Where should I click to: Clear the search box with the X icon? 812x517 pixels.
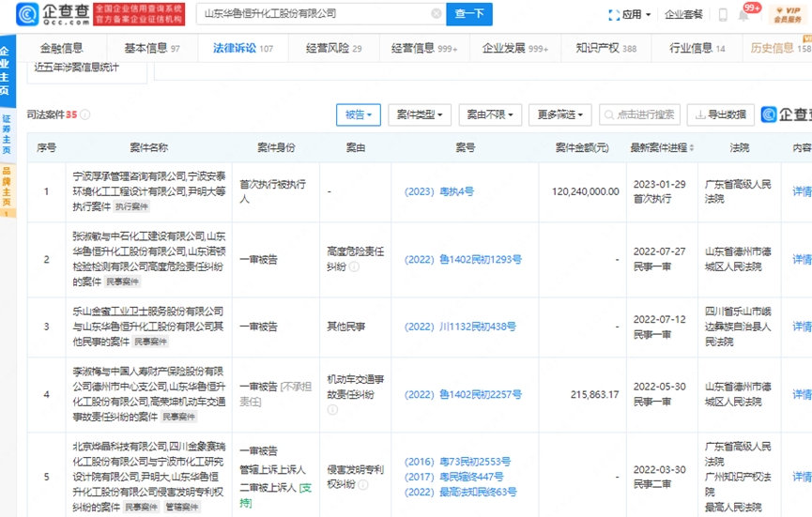[x=436, y=14]
